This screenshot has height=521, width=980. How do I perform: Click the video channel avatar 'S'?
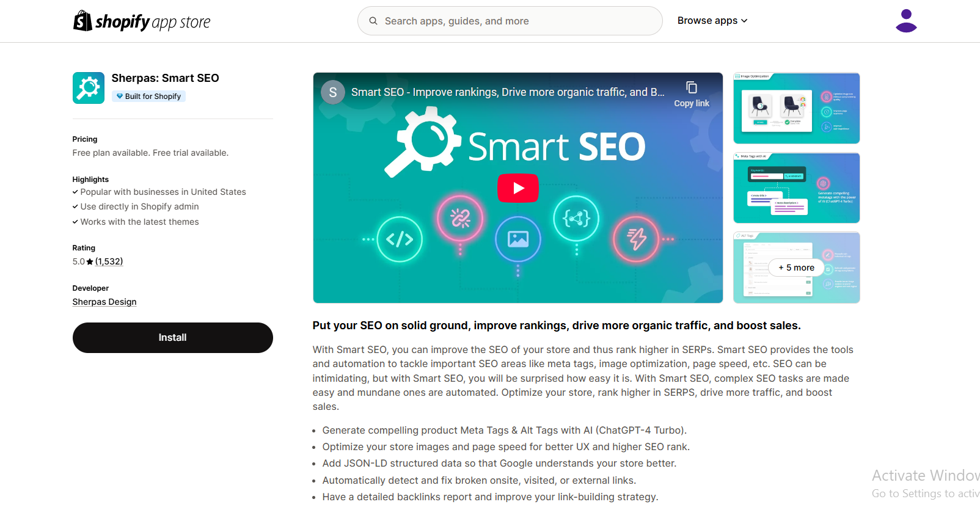(333, 92)
